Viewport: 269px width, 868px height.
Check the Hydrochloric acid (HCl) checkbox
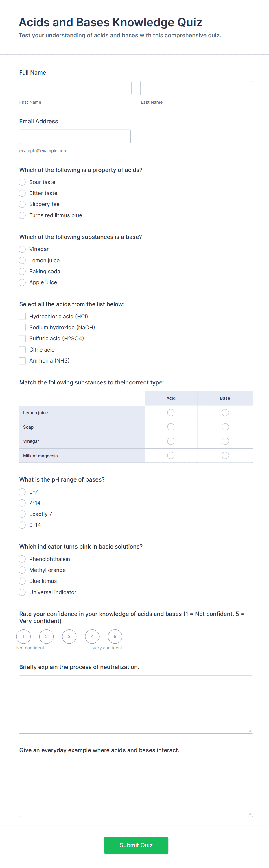22,316
